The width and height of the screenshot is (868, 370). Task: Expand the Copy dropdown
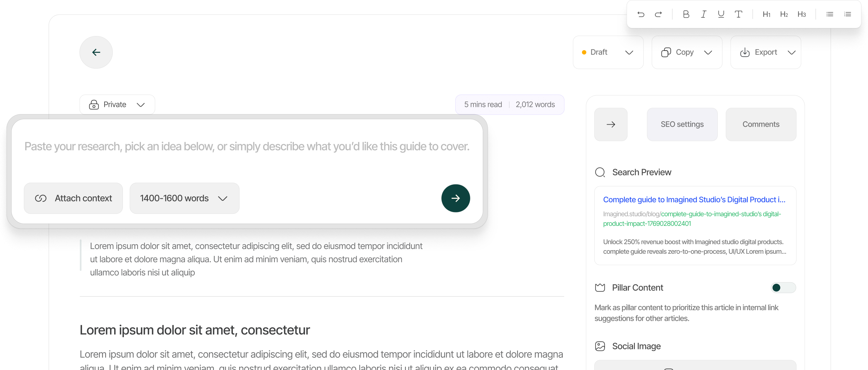click(687, 52)
